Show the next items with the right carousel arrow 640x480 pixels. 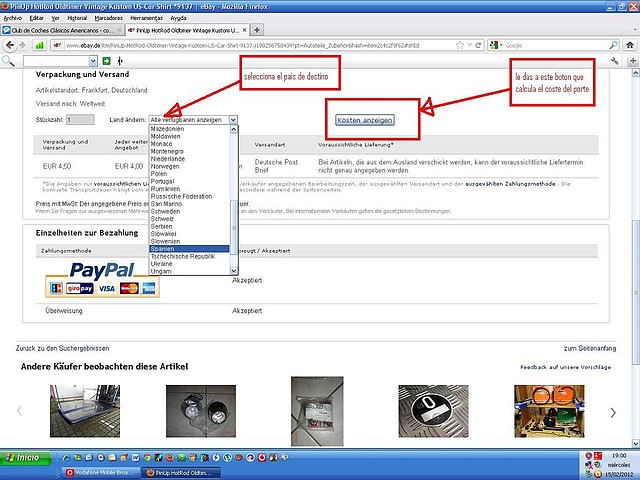tap(613, 413)
